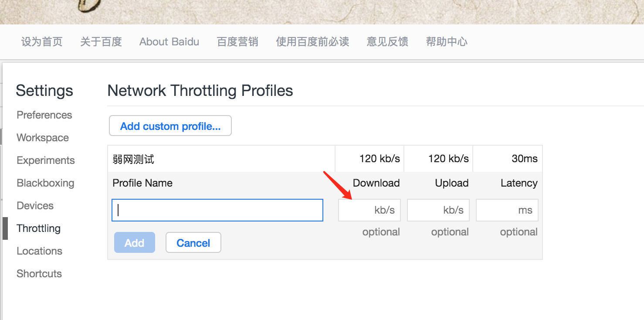644x320 pixels.
Task: Open the 设为首页 footer link
Action: coord(42,42)
